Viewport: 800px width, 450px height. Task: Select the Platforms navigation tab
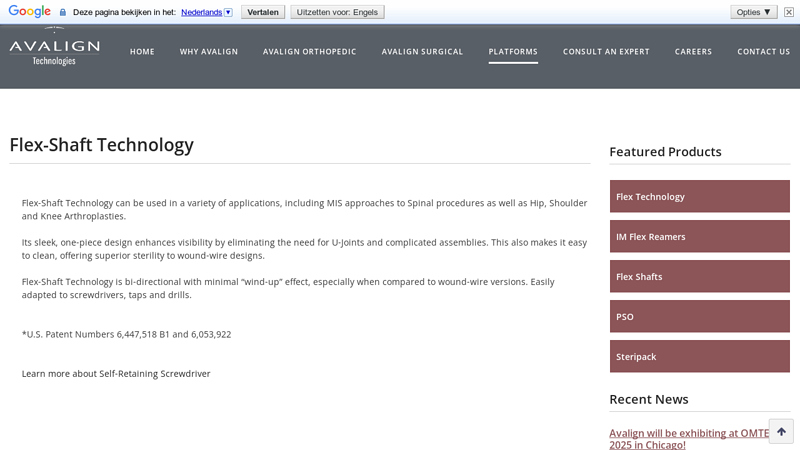513,52
